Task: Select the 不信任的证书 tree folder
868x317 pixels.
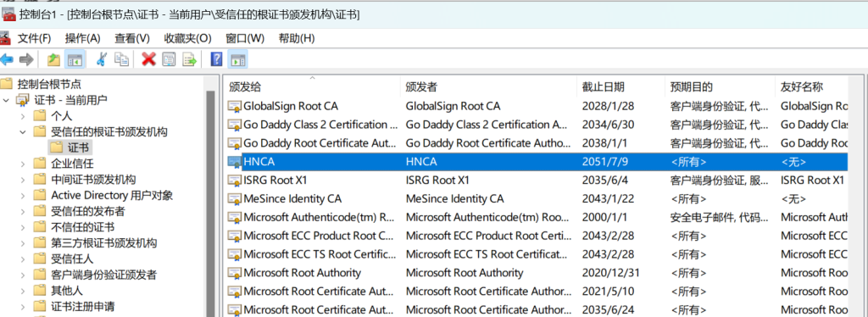Action: pyautogui.click(x=82, y=227)
